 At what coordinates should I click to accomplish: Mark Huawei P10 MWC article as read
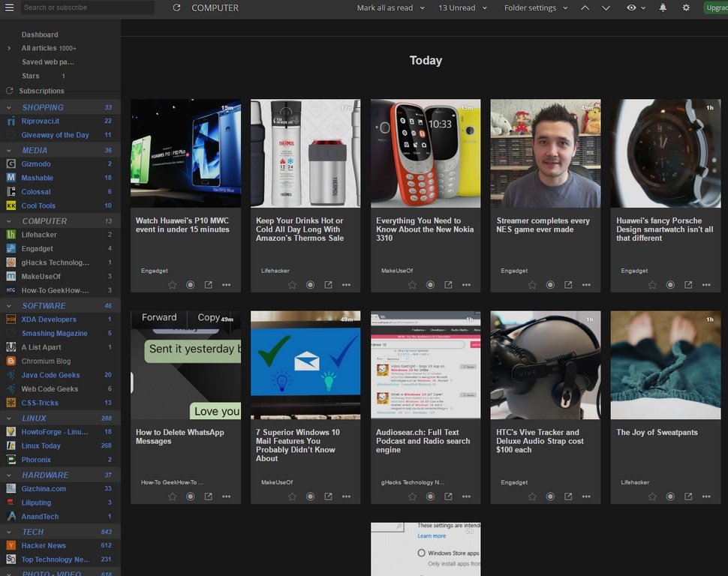pos(191,285)
